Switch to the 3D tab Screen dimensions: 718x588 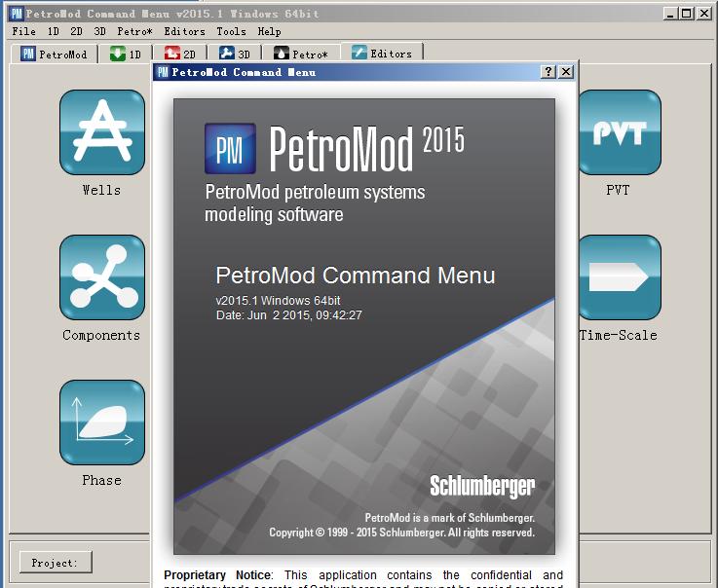tap(235, 54)
